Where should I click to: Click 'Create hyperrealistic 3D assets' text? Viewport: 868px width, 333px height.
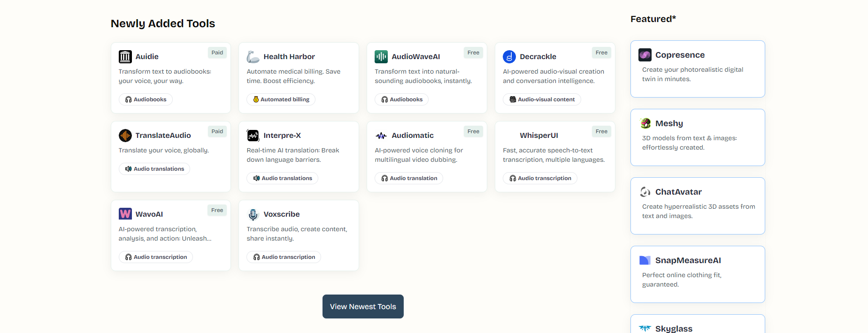(699, 211)
